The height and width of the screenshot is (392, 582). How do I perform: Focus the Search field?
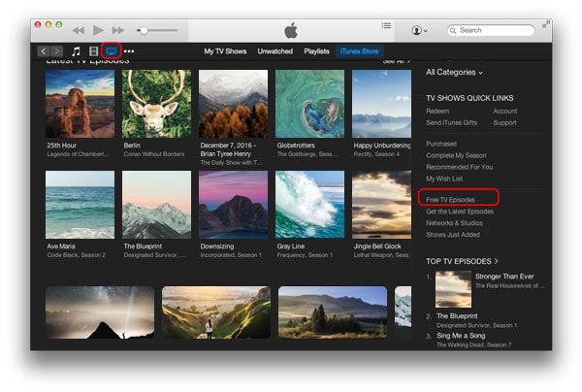pyautogui.click(x=491, y=30)
